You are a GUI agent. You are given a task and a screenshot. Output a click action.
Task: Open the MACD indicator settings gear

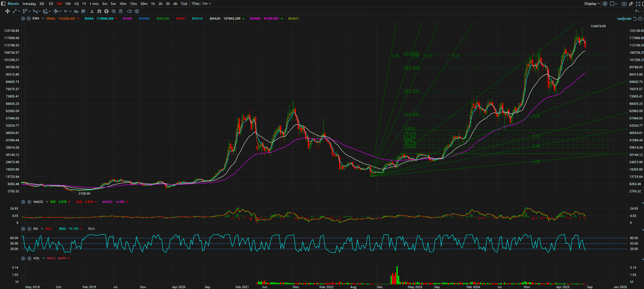(23, 202)
